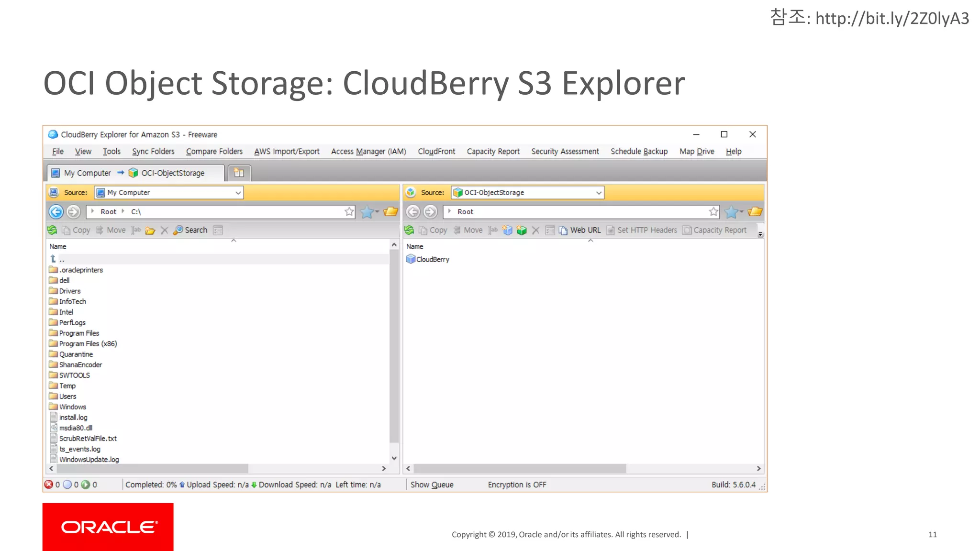Open the CloudFront menu

(436, 152)
